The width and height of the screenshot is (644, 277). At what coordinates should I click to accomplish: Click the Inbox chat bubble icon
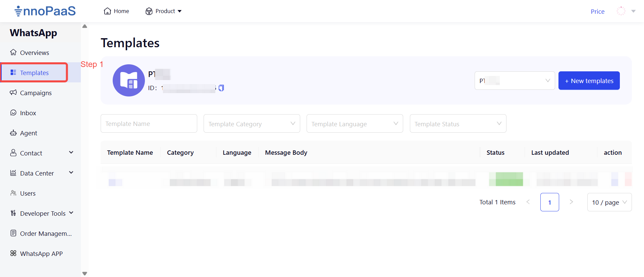(x=13, y=113)
